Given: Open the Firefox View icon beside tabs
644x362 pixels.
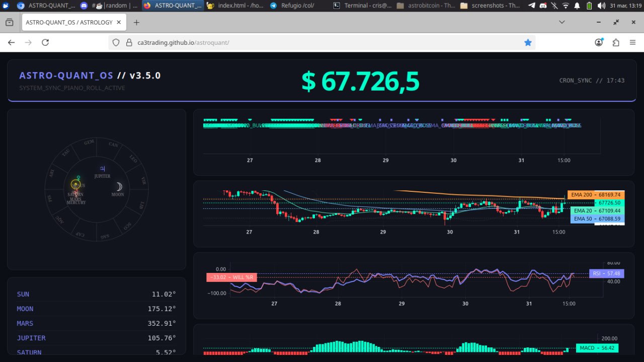Looking at the screenshot, I should point(10,23).
